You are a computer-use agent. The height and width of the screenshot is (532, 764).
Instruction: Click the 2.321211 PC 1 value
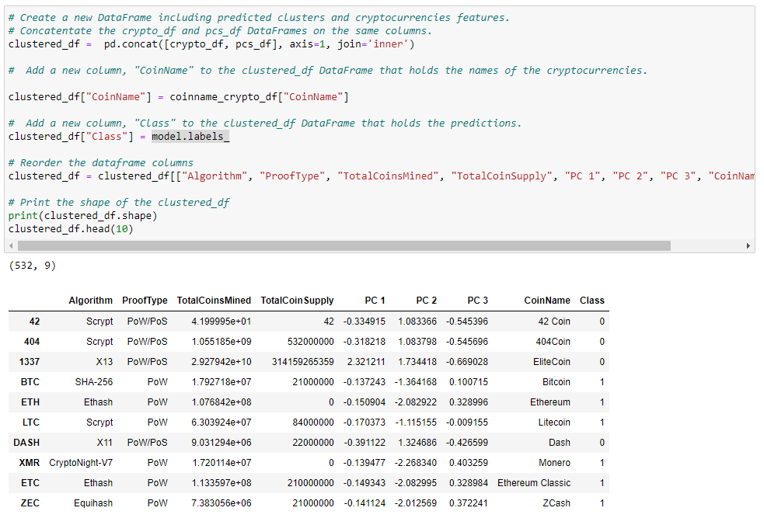366,362
